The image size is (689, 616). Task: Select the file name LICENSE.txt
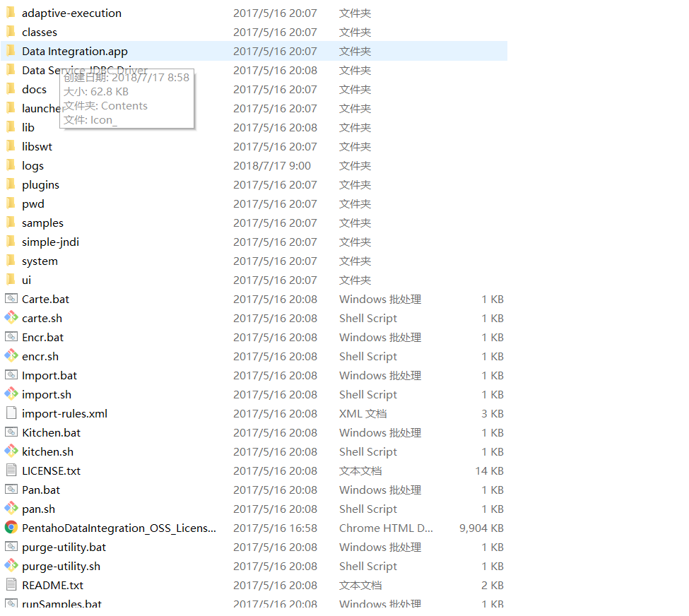[52, 471]
